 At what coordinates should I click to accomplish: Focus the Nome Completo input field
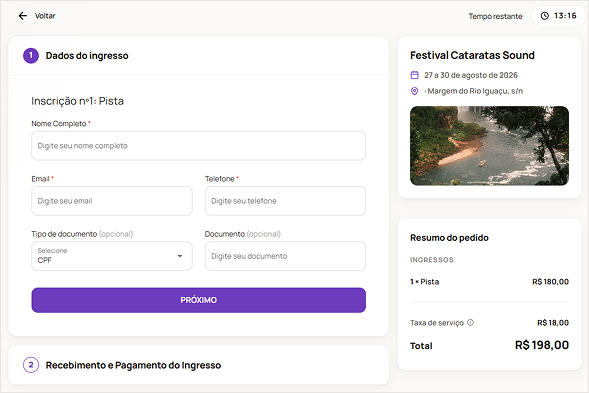[x=198, y=146]
